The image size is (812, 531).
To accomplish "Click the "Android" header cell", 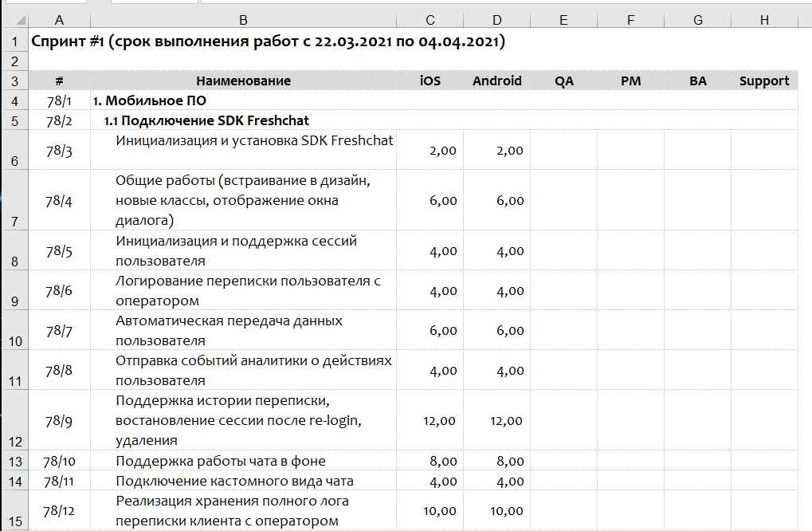I will 496,81.
